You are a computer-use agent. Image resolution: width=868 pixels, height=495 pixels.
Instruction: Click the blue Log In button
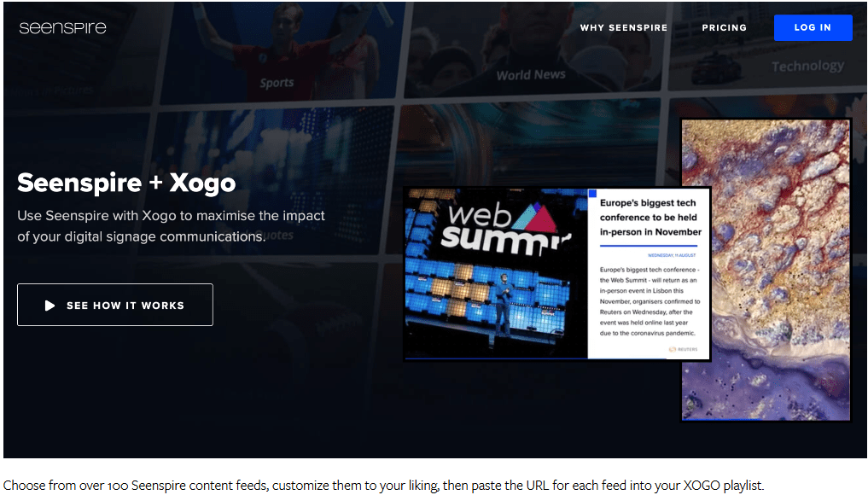[813, 27]
